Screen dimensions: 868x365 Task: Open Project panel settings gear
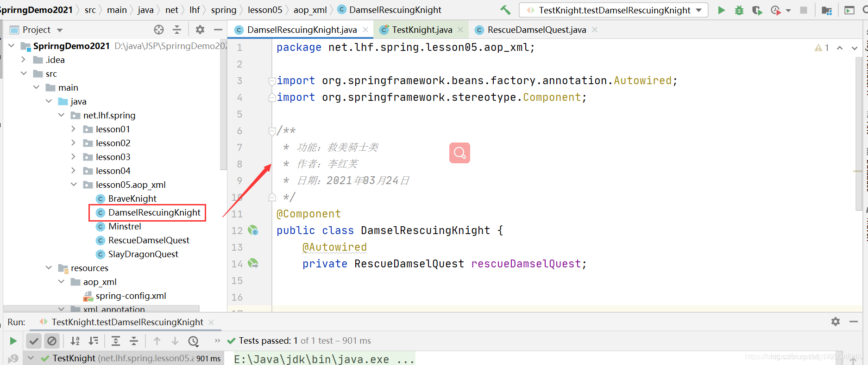click(x=200, y=30)
